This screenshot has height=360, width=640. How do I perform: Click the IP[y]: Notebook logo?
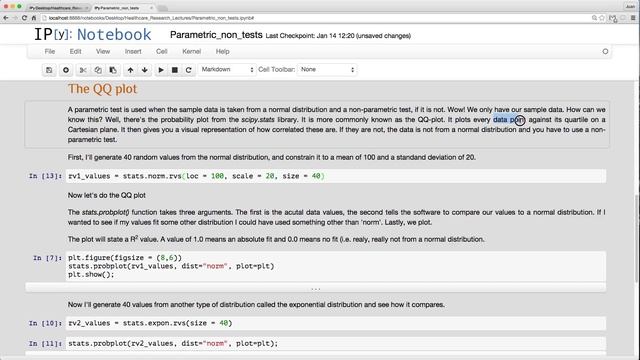point(93,35)
